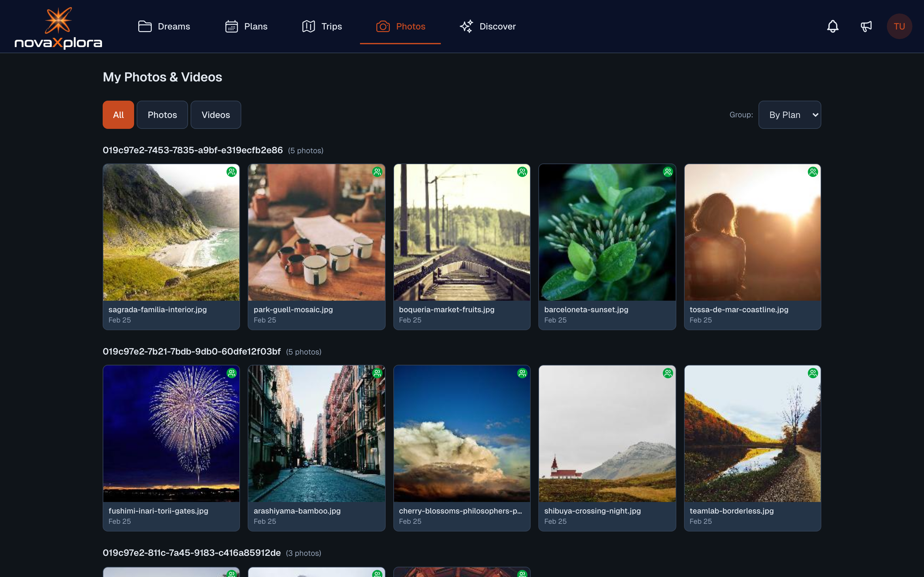
Task: Click shared badge on tossa-de-mar-coastline.jpg
Action: point(812,172)
